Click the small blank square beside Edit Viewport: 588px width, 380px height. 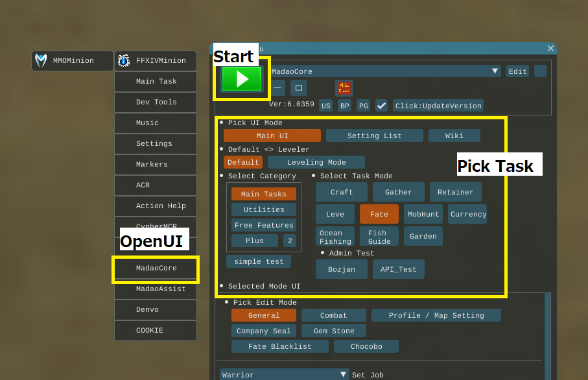540,71
